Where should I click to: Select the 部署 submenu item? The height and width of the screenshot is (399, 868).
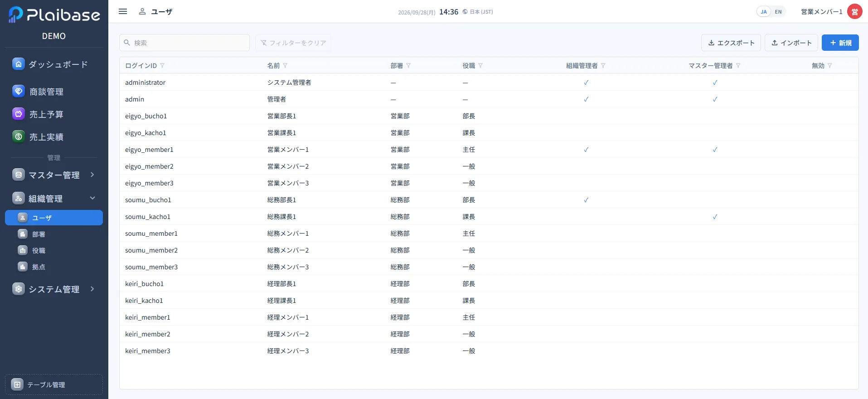coord(54,234)
